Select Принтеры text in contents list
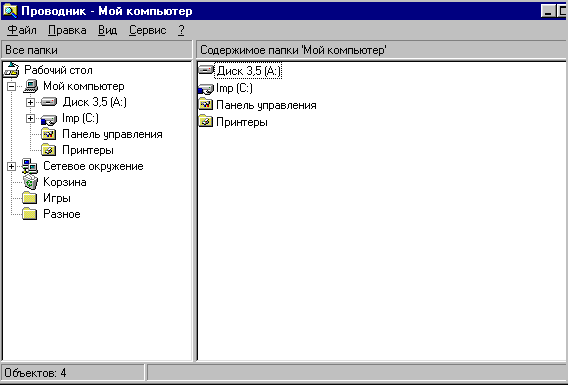This screenshot has width=568, height=386. coord(242,122)
